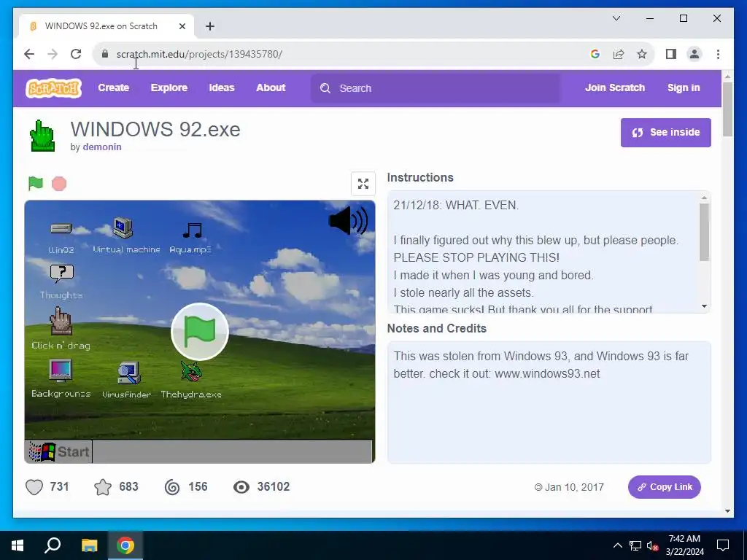Open the About menu item
The height and width of the screenshot is (560, 747).
271,87
